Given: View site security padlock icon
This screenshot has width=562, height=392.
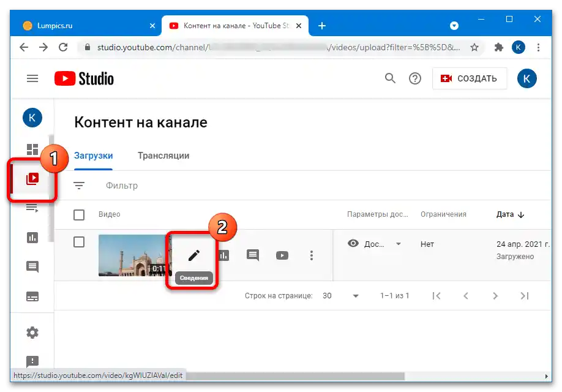Looking at the screenshot, I should pyautogui.click(x=87, y=47).
